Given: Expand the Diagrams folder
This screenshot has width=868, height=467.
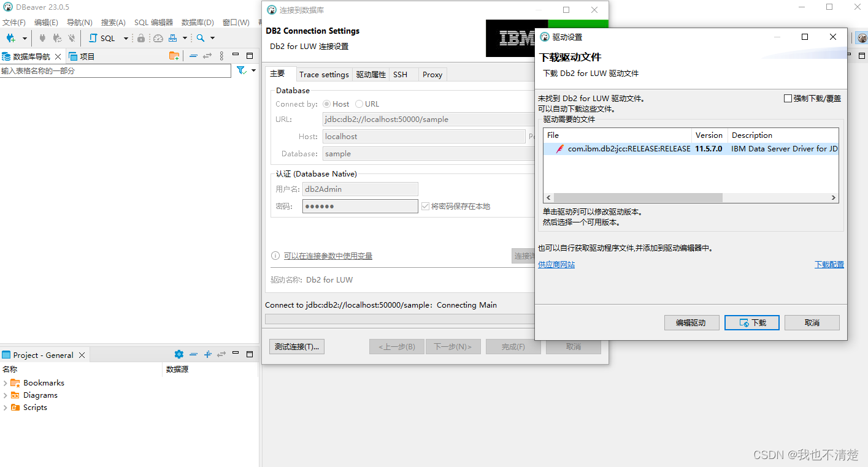Looking at the screenshot, I should [5, 395].
